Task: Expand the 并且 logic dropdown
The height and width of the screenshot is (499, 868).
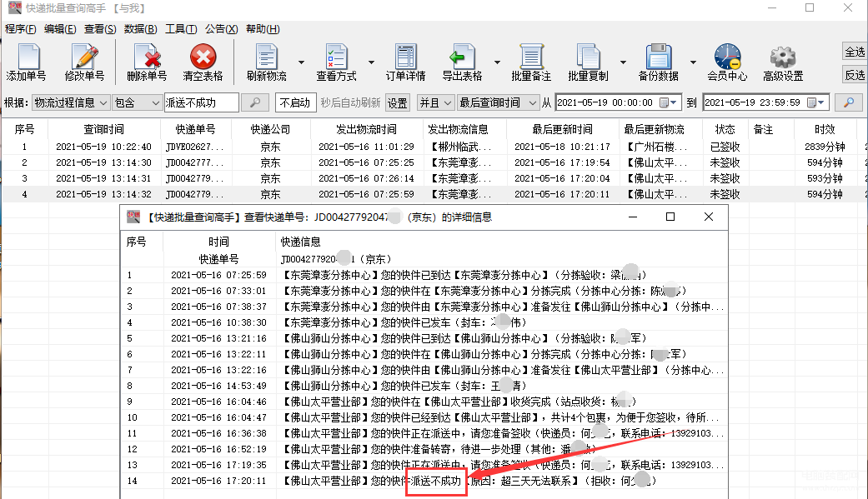Action: (434, 102)
